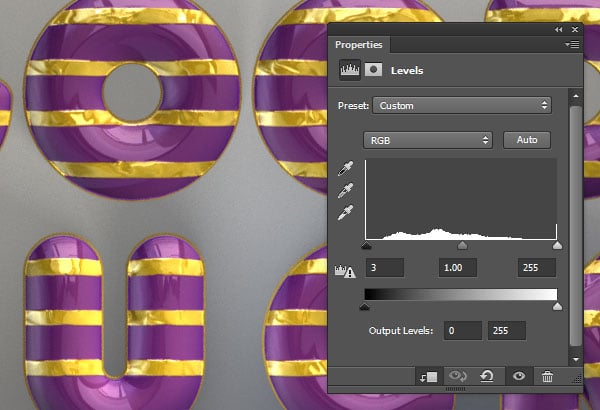The width and height of the screenshot is (600, 410).
Task: Delete this adjustment layer with trash icon
Action: point(548,377)
